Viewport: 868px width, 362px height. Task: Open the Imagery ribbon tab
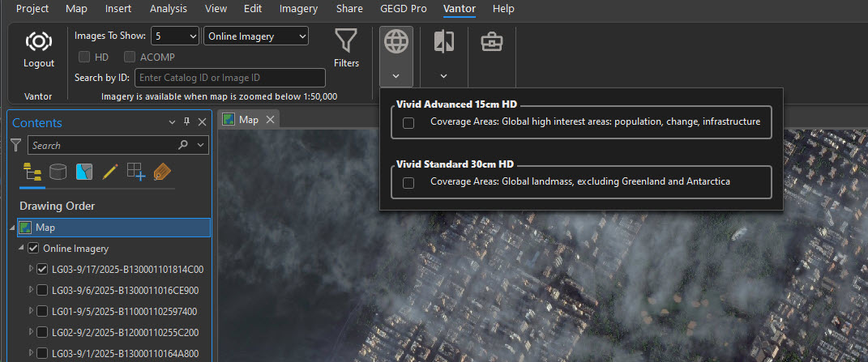298,9
